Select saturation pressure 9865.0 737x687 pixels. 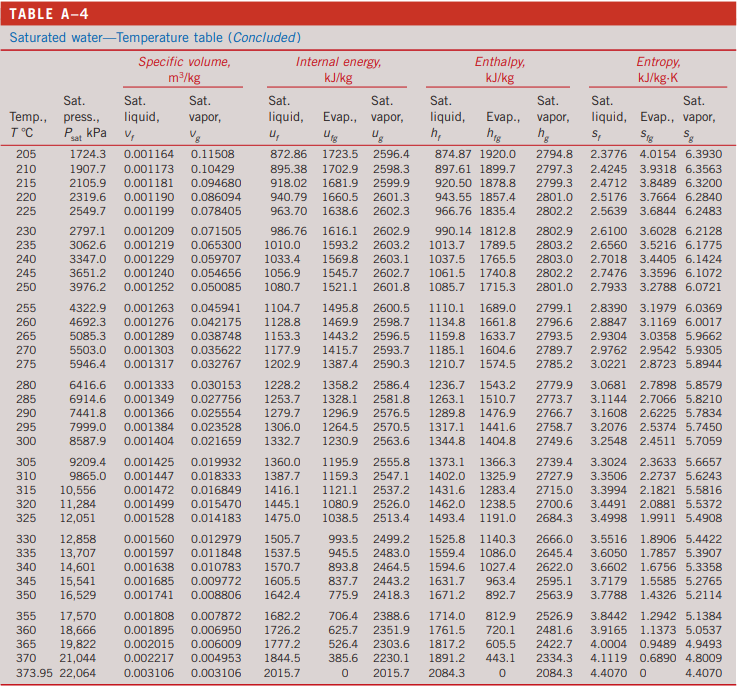coord(88,476)
